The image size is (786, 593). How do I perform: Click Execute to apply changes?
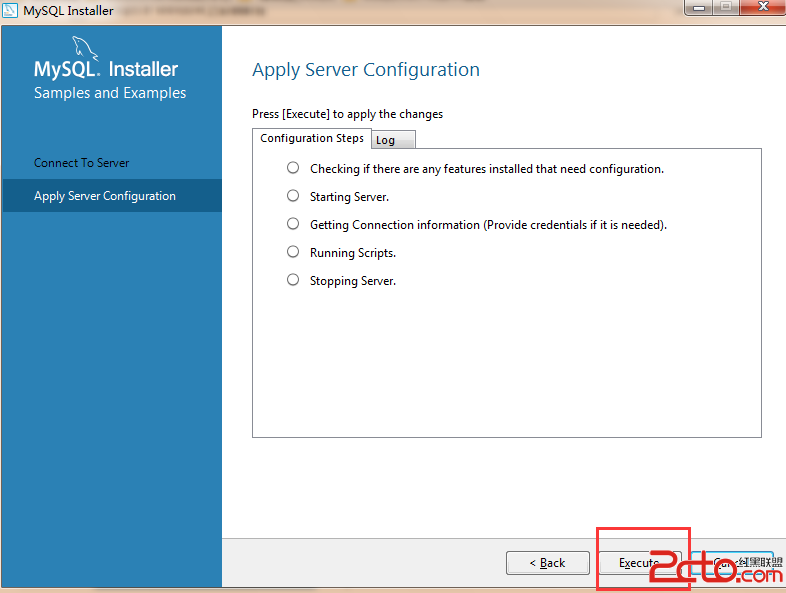(640, 563)
